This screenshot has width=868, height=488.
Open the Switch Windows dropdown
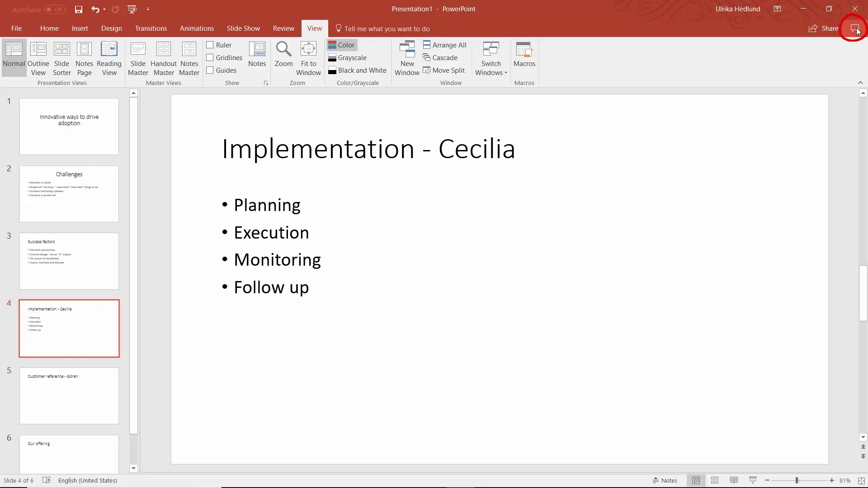[x=491, y=59]
